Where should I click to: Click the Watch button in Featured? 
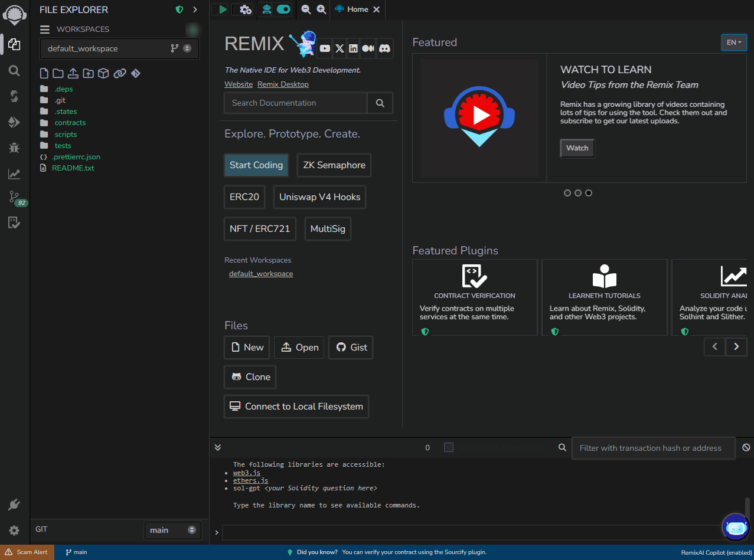pyautogui.click(x=577, y=148)
